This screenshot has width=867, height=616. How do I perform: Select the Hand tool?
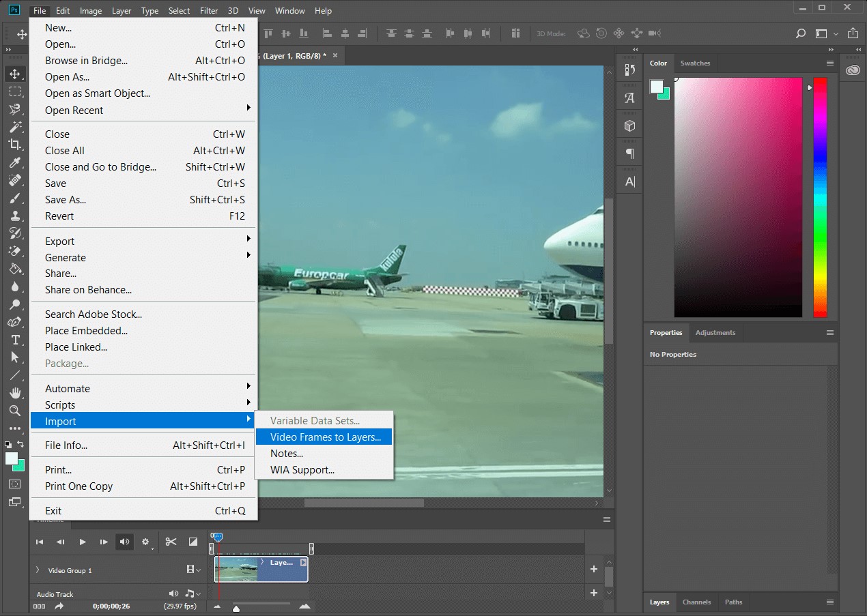pyautogui.click(x=14, y=393)
